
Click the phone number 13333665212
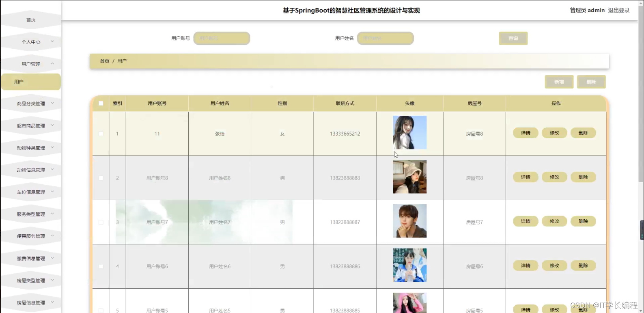pos(345,134)
